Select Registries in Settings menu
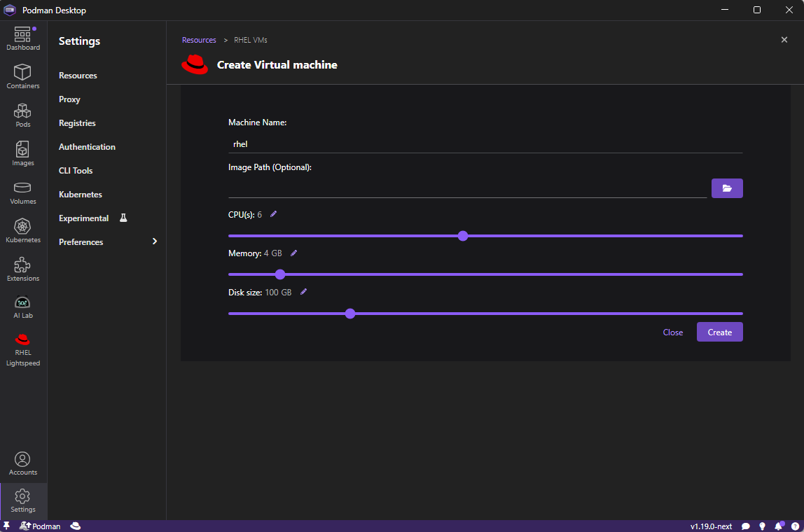The height and width of the screenshot is (532, 804). [77, 123]
